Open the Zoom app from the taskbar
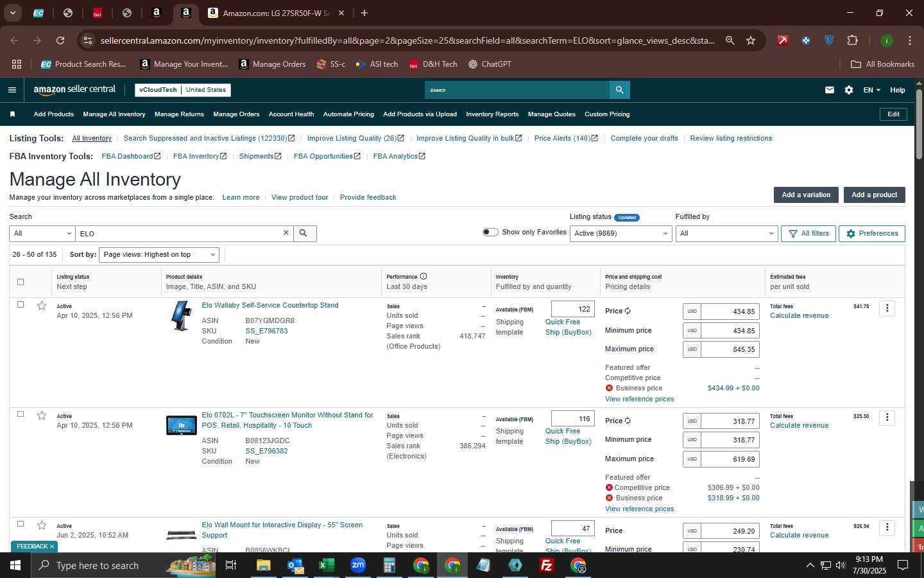Screen dimensions: 924x578 [x=357, y=565]
